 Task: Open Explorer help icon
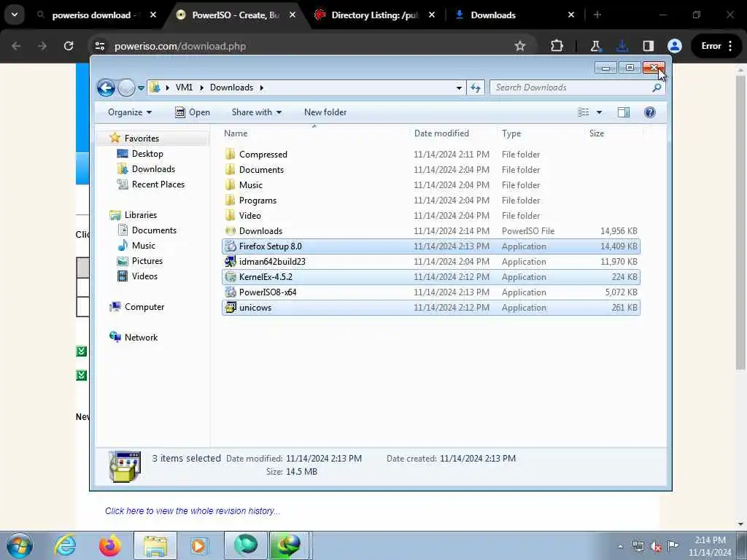coord(649,112)
